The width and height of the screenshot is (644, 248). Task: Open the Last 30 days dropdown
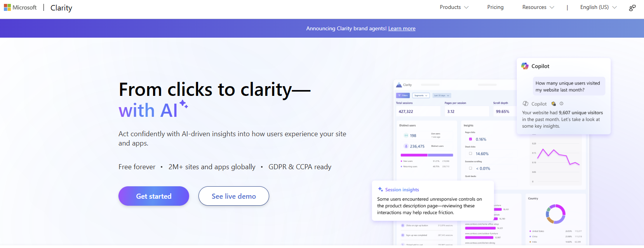click(442, 95)
